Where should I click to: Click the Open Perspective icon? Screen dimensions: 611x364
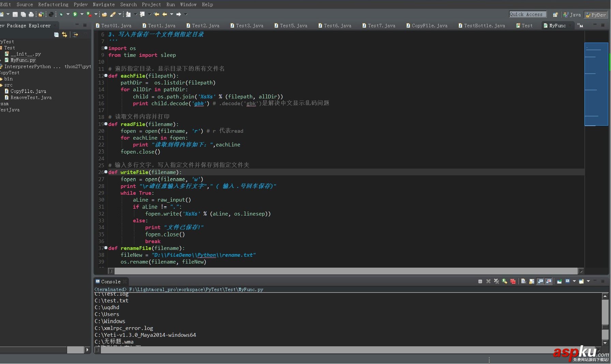click(555, 15)
